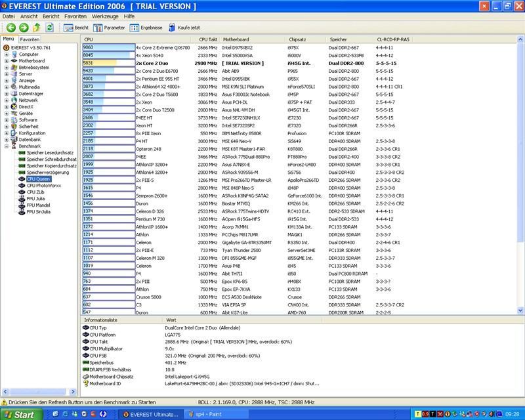This screenshot has width=525, height=420.
Task: Select Speicherverzögerung memory icon
Action: point(22,173)
